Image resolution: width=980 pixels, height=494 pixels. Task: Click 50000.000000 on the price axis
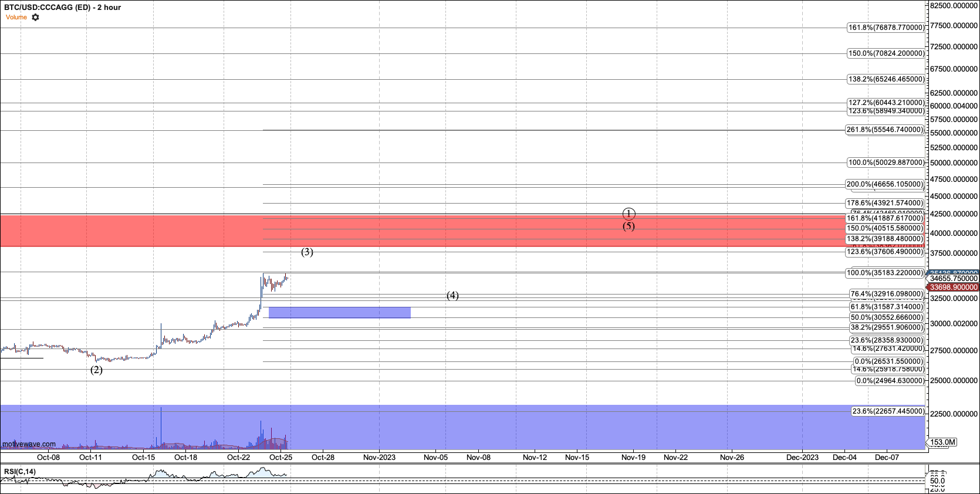click(x=955, y=163)
